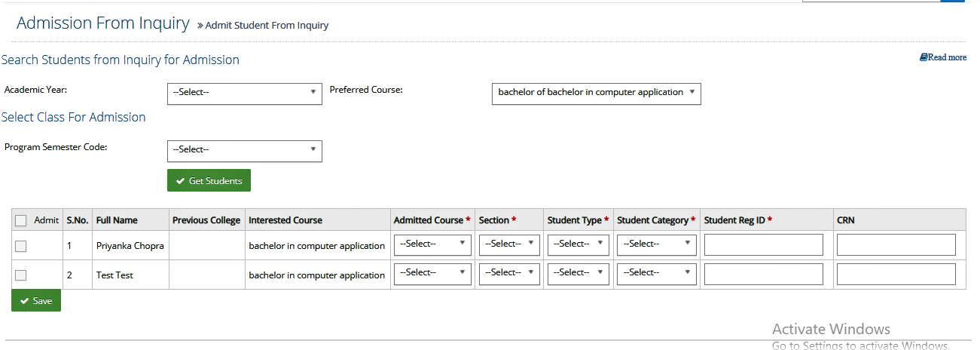
Task: Toggle the select-all Admit checkbox in header
Action: pos(20,220)
